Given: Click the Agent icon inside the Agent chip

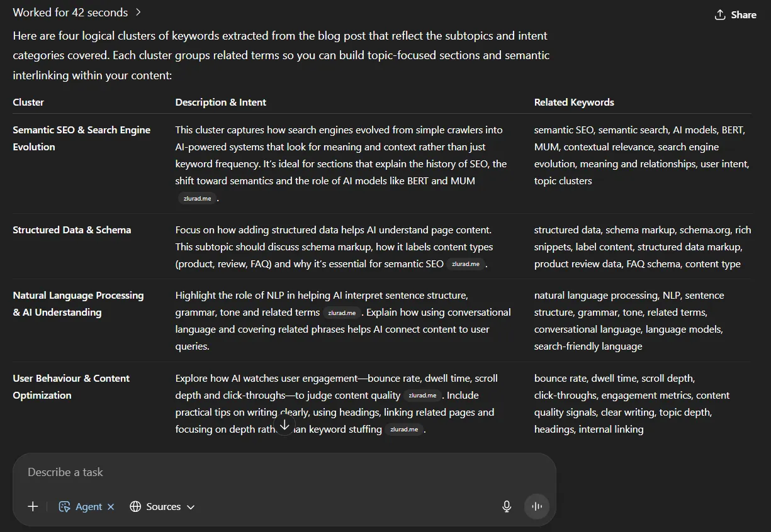Looking at the screenshot, I should click(x=64, y=506).
